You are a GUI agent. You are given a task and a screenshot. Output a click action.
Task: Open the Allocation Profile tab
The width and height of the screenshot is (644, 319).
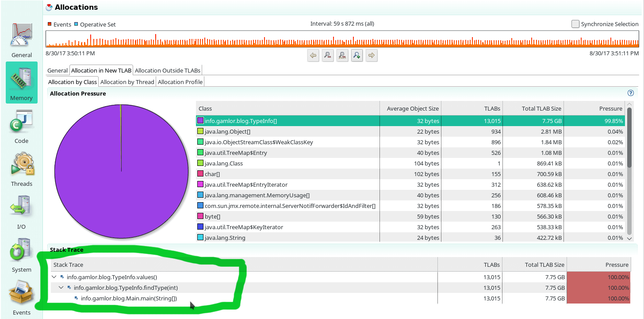tap(180, 82)
